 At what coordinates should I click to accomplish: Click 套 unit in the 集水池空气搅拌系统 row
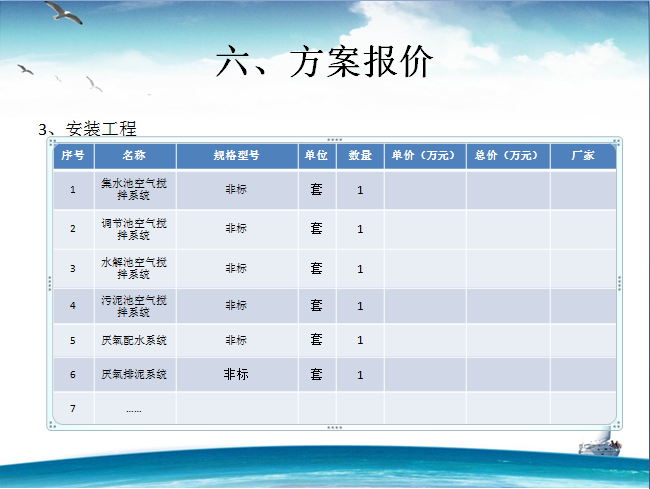[317, 190]
